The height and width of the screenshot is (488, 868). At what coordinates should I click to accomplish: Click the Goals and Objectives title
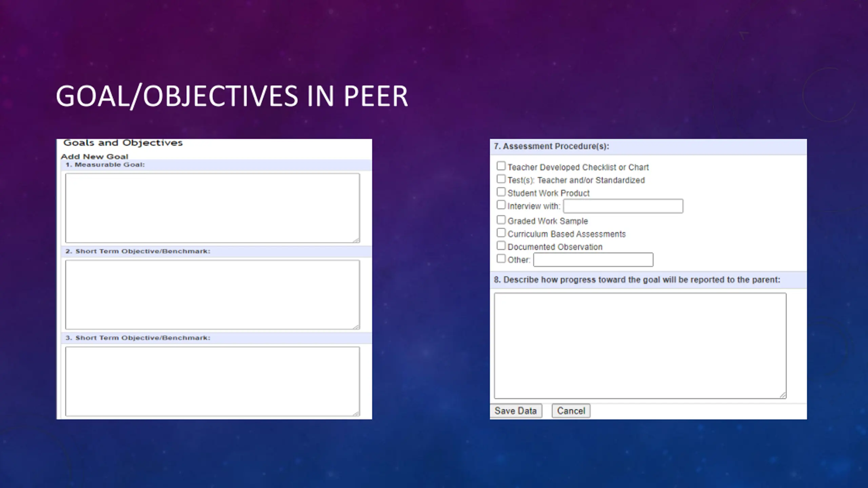[x=123, y=143]
